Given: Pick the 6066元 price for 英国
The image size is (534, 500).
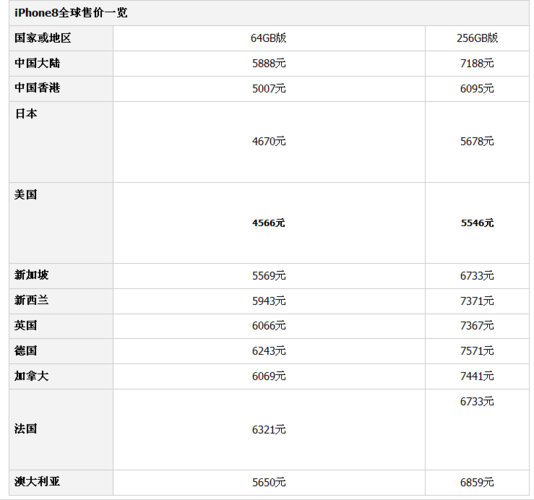Looking at the screenshot, I should [269, 326].
